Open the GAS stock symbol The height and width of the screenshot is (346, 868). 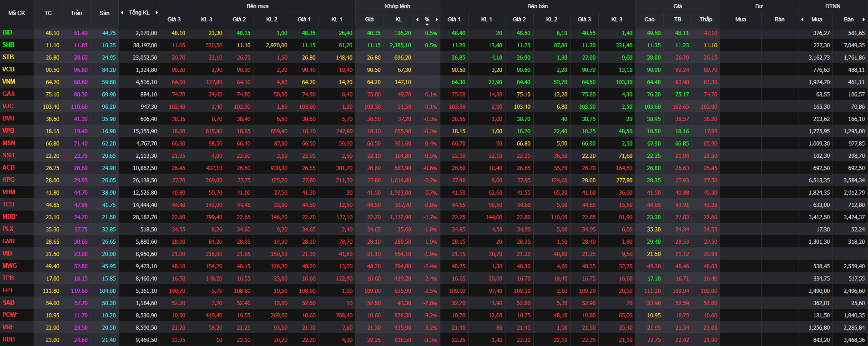pos(9,94)
